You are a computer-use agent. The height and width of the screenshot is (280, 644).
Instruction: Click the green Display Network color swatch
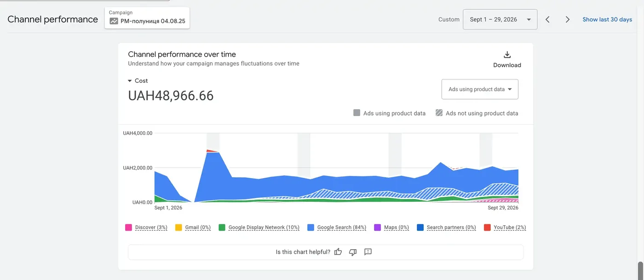click(x=222, y=227)
